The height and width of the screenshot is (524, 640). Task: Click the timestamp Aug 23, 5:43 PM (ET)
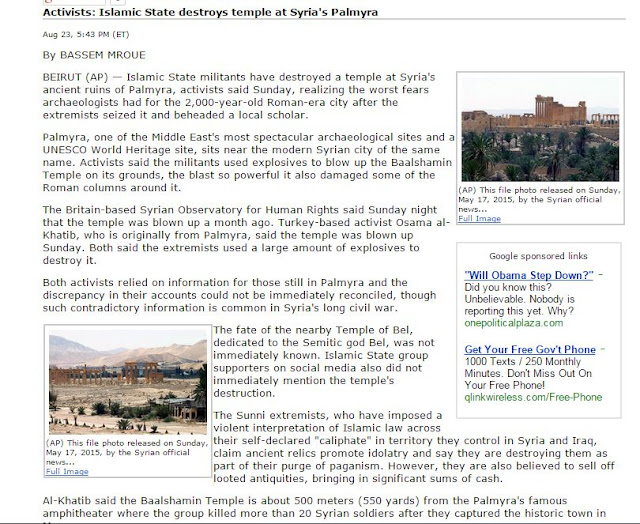[86, 35]
